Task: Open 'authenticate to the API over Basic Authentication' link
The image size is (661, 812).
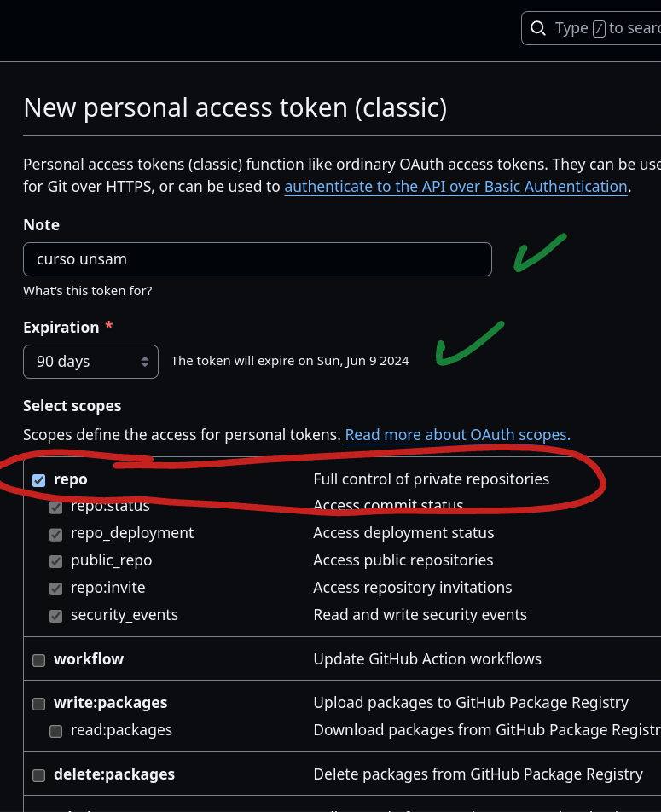Action: [x=455, y=186]
